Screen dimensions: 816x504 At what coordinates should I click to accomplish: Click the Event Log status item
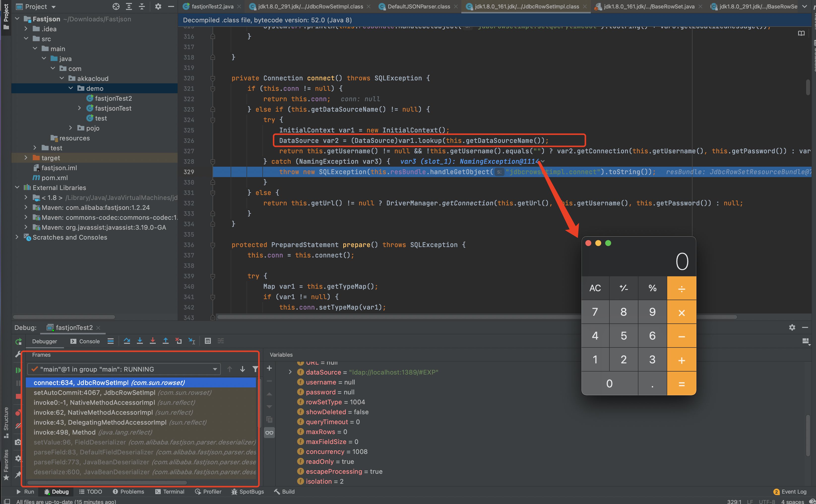tap(790, 492)
